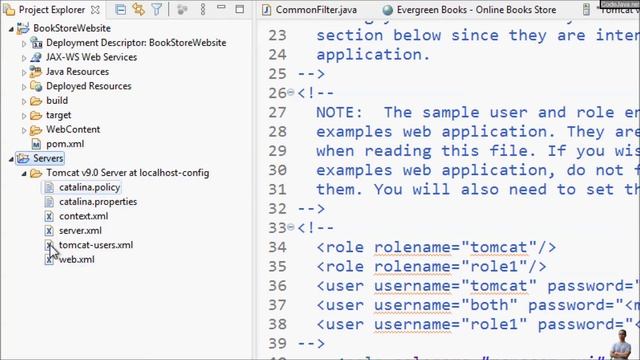The height and width of the screenshot is (360, 640).
Task: Collapse all in Project Explorer toolbar
Action: [120, 9]
